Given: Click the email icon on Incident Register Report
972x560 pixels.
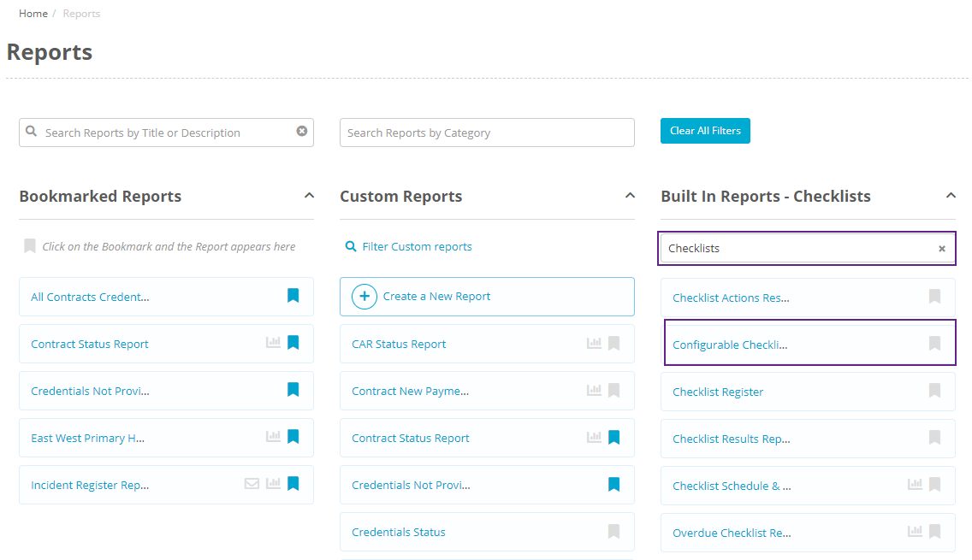Looking at the screenshot, I should tap(252, 484).
